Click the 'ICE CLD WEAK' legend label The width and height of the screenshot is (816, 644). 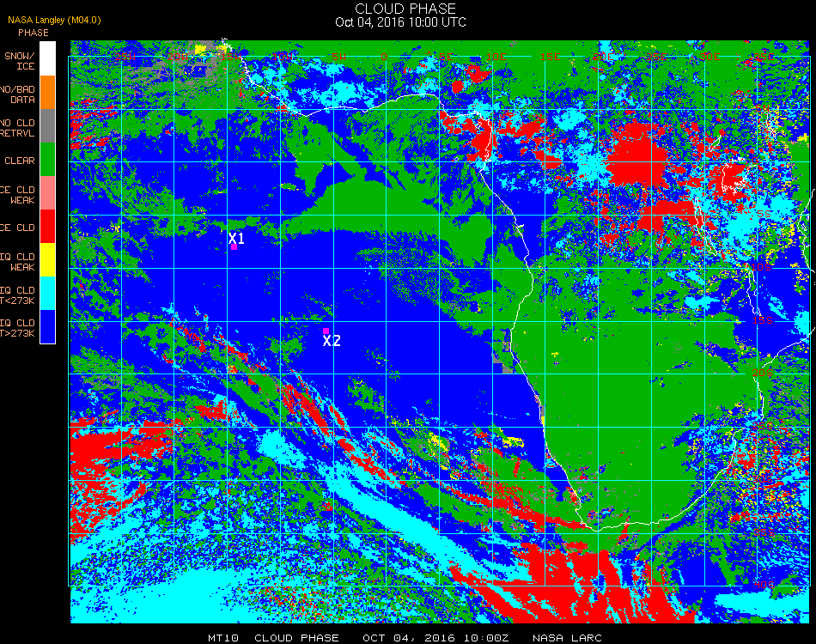pos(18,195)
